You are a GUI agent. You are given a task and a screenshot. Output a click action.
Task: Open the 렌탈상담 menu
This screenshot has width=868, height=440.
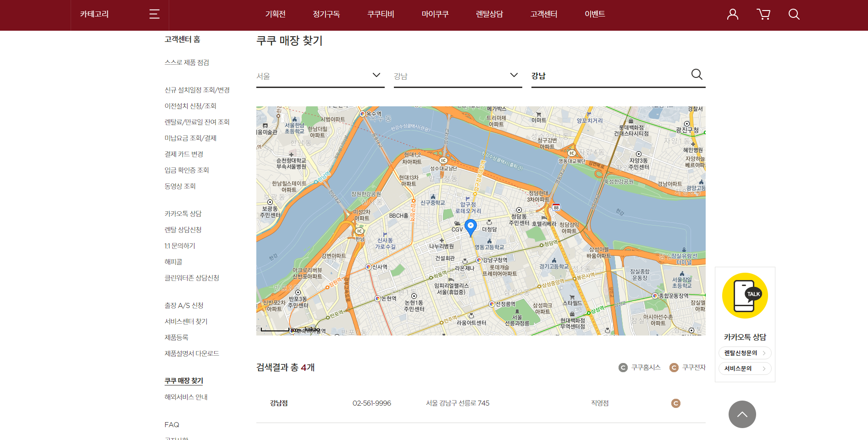point(489,14)
